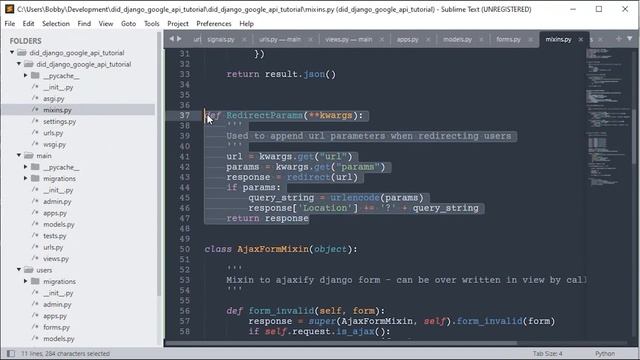Viewport: 640px width, 360px height.
Task: Click the file icon beside wsgi.py
Action: (35, 144)
